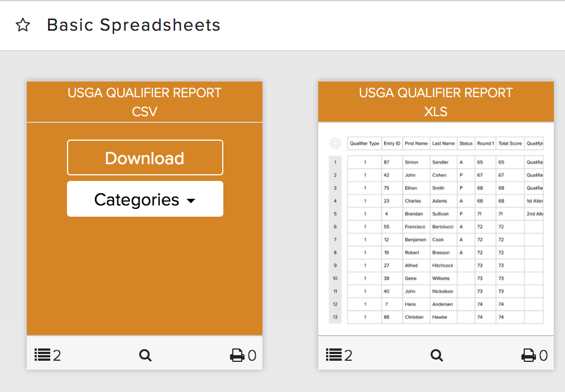Click the caret arrow beside Categories

pos(191,201)
